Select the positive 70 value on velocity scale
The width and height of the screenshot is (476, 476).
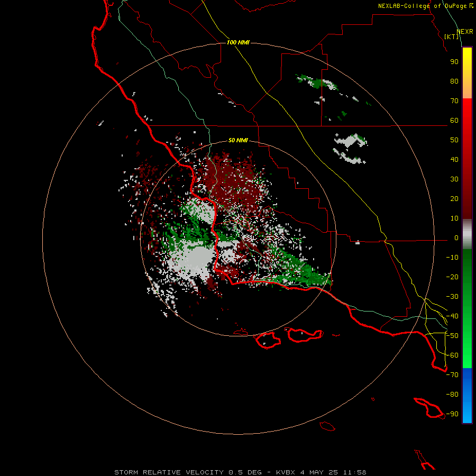454,101
